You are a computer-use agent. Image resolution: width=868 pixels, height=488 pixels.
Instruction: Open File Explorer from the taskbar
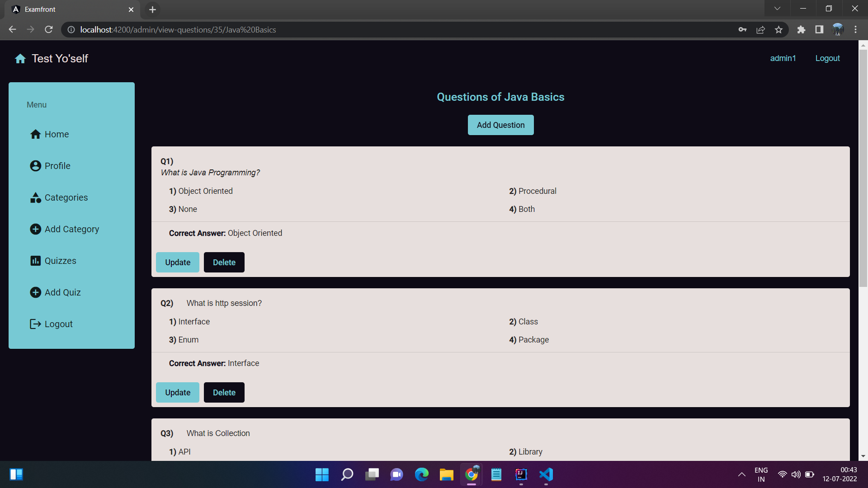(x=446, y=474)
